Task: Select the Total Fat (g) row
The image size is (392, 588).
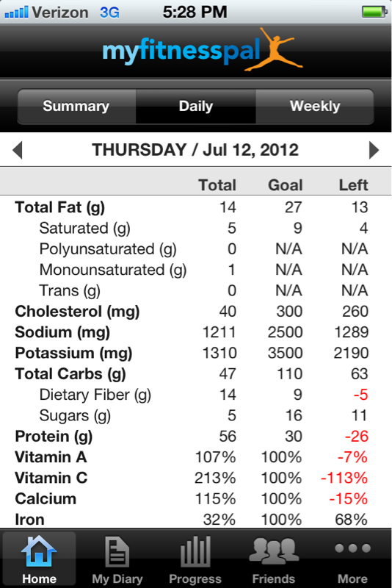Action: [x=196, y=207]
